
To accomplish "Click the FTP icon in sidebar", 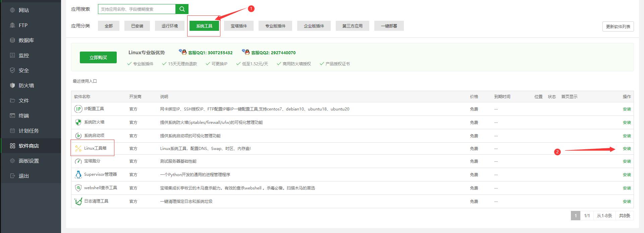I will (x=12, y=25).
